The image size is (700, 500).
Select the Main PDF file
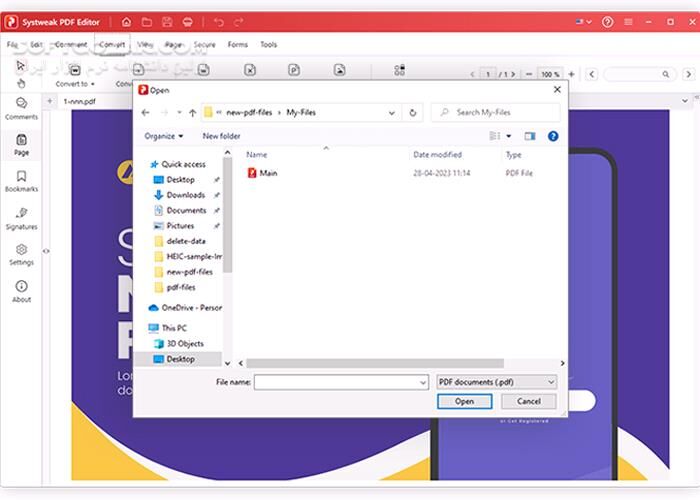(x=262, y=173)
